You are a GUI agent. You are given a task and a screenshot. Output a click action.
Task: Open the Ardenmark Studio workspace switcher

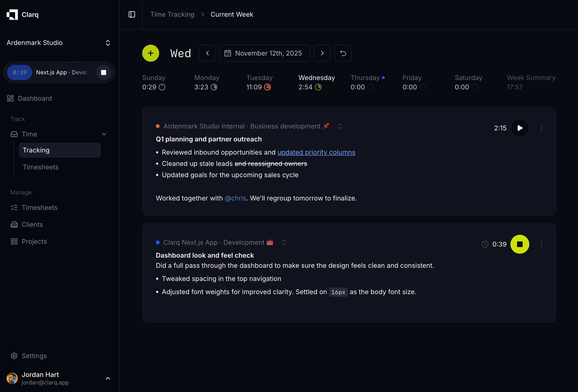(x=108, y=43)
